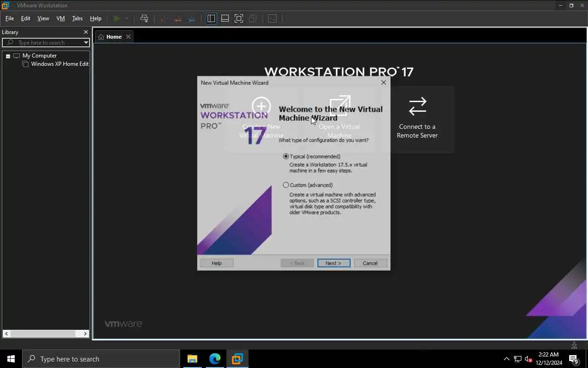Click the Revert to Snapshot toolbar icon
The width and height of the screenshot is (588, 368).
[x=177, y=18]
